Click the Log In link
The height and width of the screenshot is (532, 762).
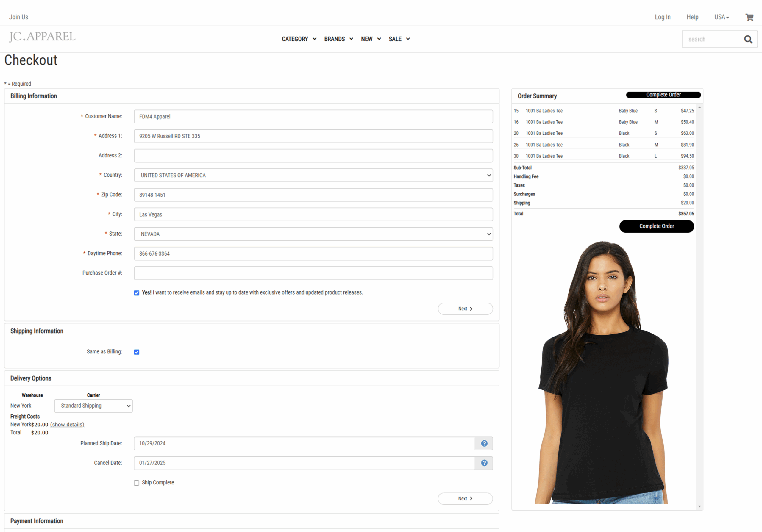tap(663, 17)
